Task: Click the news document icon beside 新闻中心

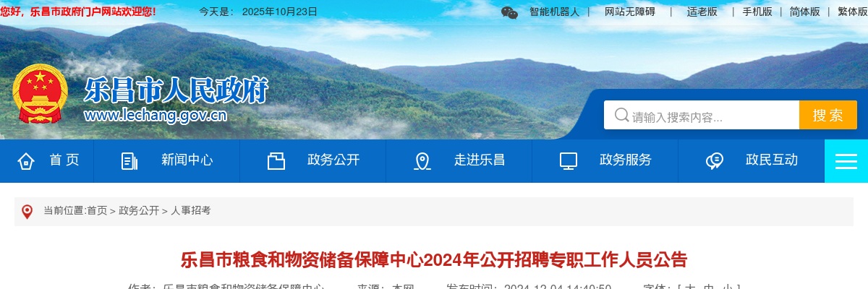Action: pyautogui.click(x=129, y=161)
